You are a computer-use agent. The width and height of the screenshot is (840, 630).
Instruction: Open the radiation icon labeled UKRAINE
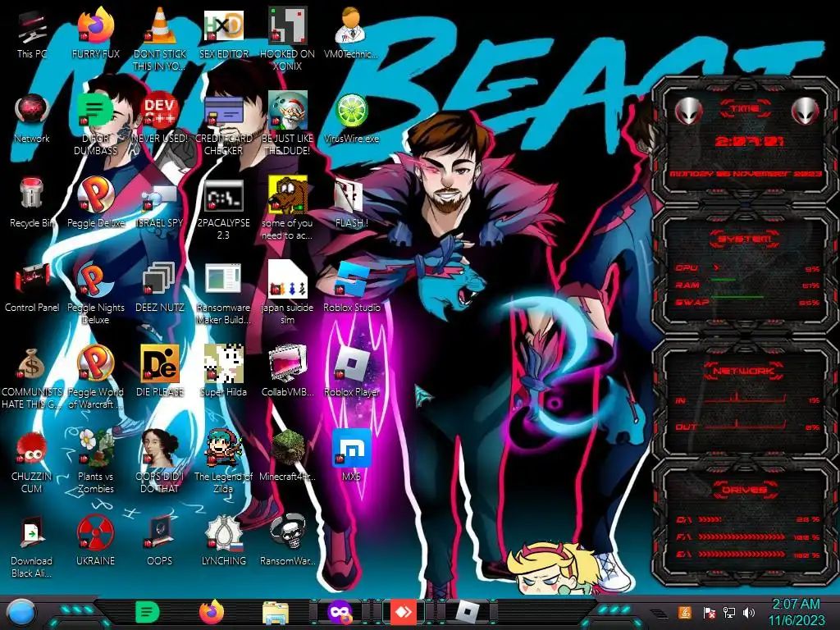96,532
